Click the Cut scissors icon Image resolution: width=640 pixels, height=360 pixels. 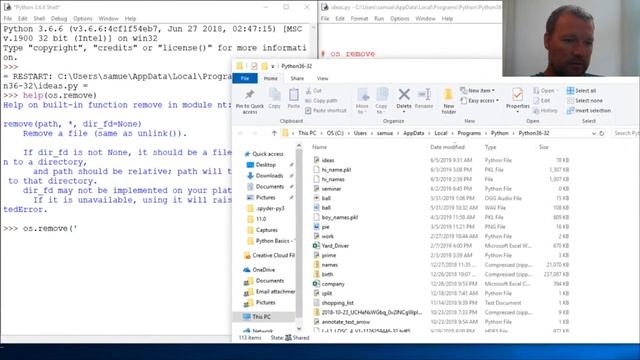pos(309,91)
